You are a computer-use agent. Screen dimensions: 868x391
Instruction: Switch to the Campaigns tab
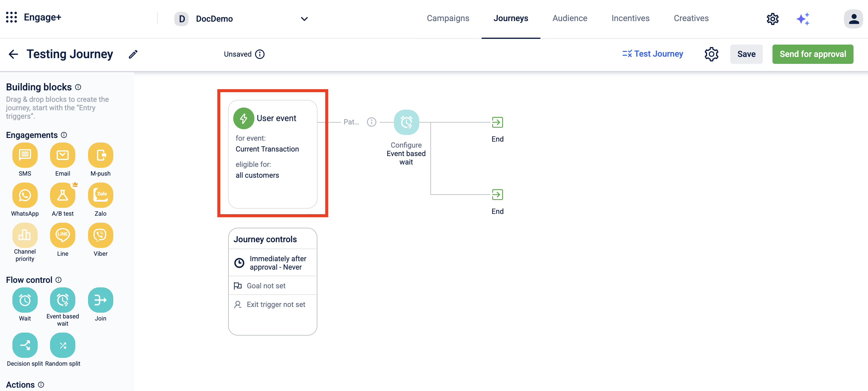click(448, 18)
